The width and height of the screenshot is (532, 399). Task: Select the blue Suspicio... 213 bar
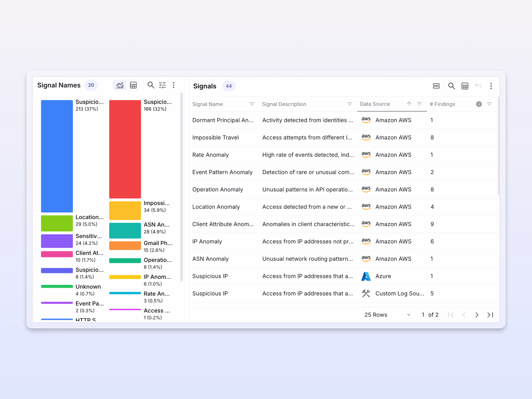point(57,156)
